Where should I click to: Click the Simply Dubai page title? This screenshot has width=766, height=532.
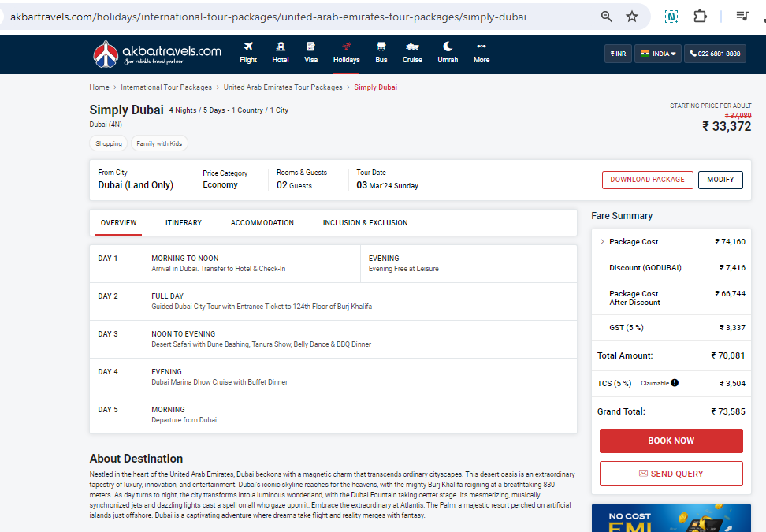point(127,110)
